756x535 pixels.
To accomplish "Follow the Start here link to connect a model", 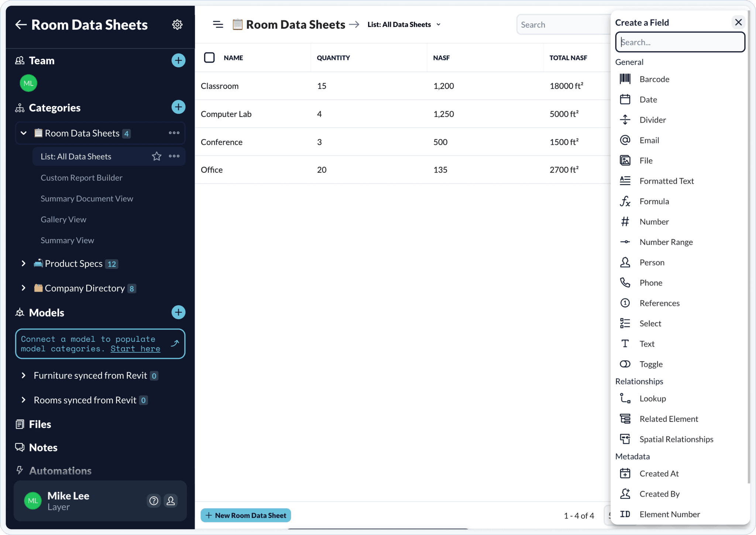I will pyautogui.click(x=135, y=348).
